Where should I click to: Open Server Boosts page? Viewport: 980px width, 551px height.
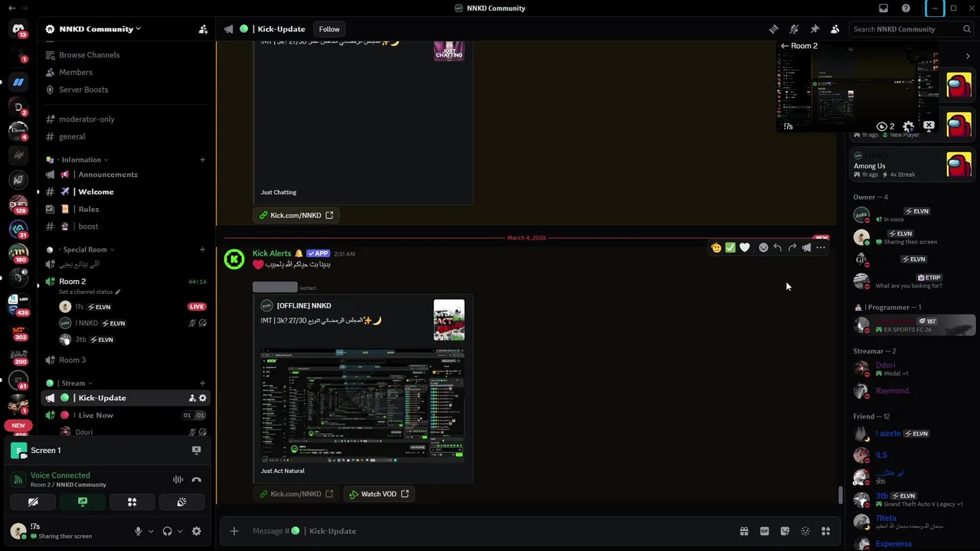point(127,90)
